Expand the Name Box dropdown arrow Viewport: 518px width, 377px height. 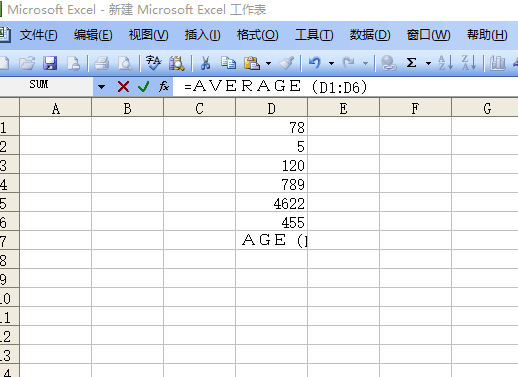(101, 87)
